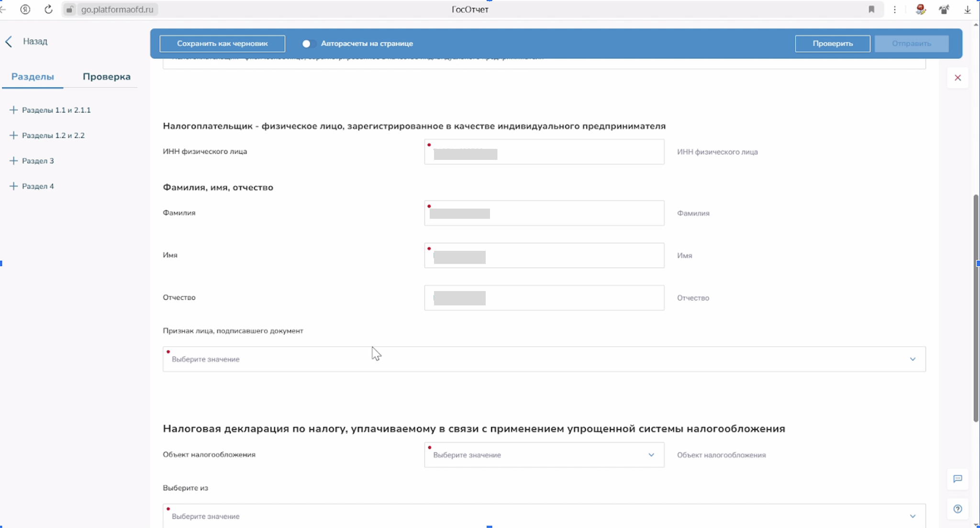980x528 pixels.
Task: Open browser three-dot menu icon
Action: click(x=895, y=9)
